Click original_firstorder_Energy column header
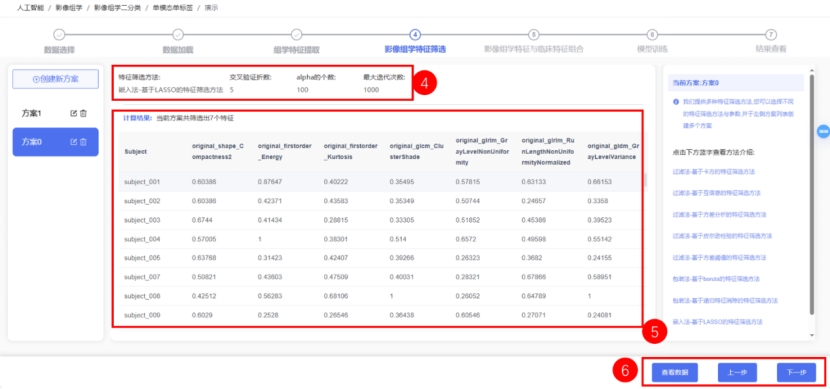The width and height of the screenshot is (830, 389). tap(285, 151)
